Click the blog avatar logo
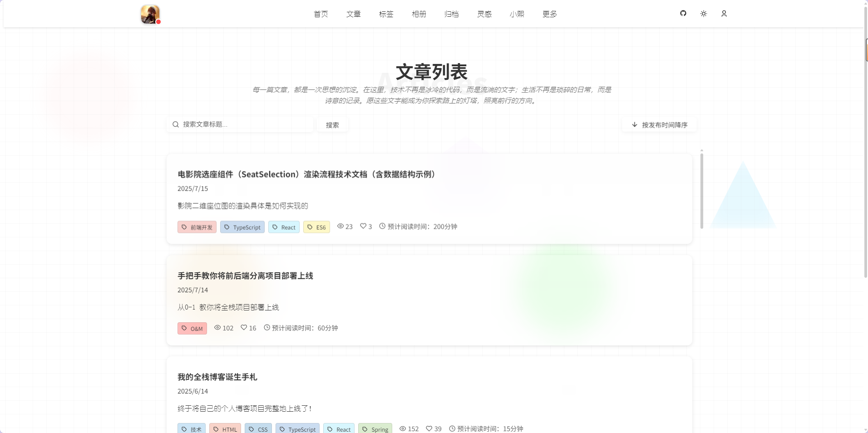Viewport: 868px width, 433px height. coord(150,14)
